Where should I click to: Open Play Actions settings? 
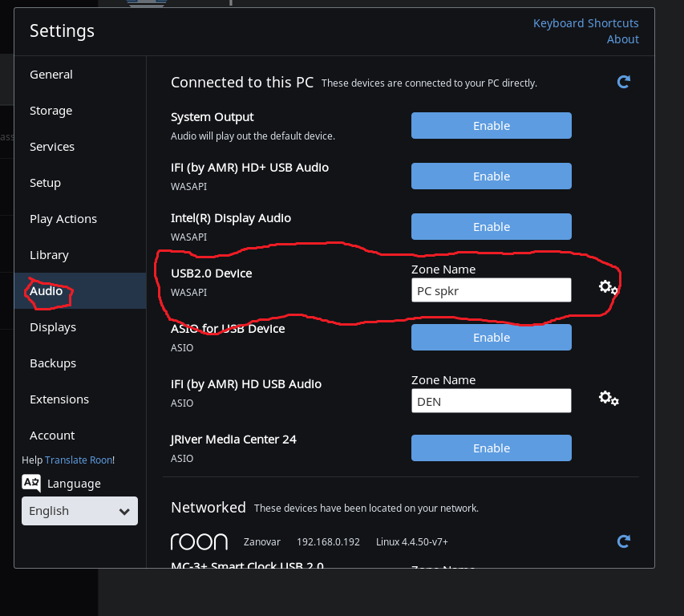80,219
